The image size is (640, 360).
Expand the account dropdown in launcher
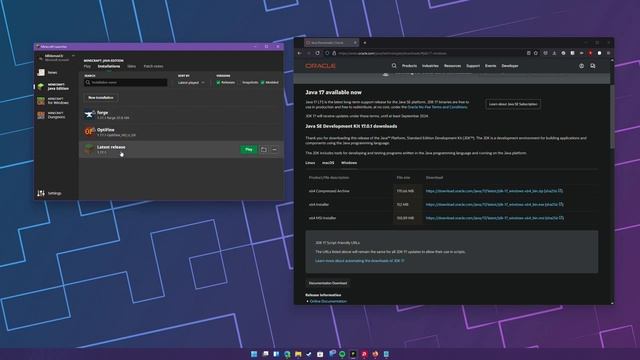73,56
